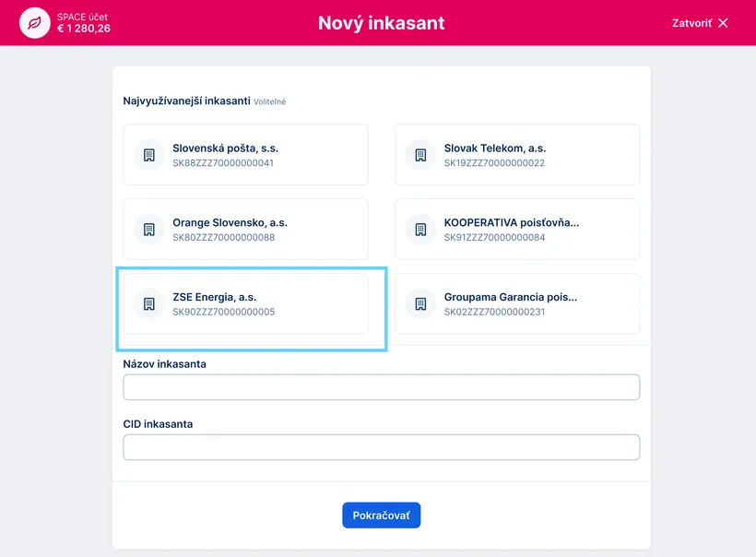This screenshot has width=756, height=557.
Task: Click CID SK80ZZZ70000000088
Action: pyautogui.click(x=224, y=237)
